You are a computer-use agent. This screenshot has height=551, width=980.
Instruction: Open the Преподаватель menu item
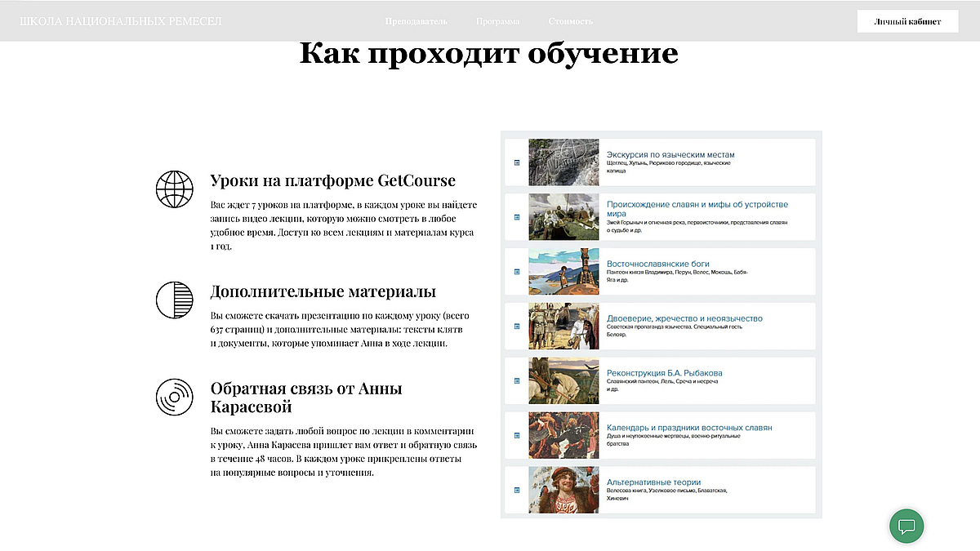click(416, 21)
